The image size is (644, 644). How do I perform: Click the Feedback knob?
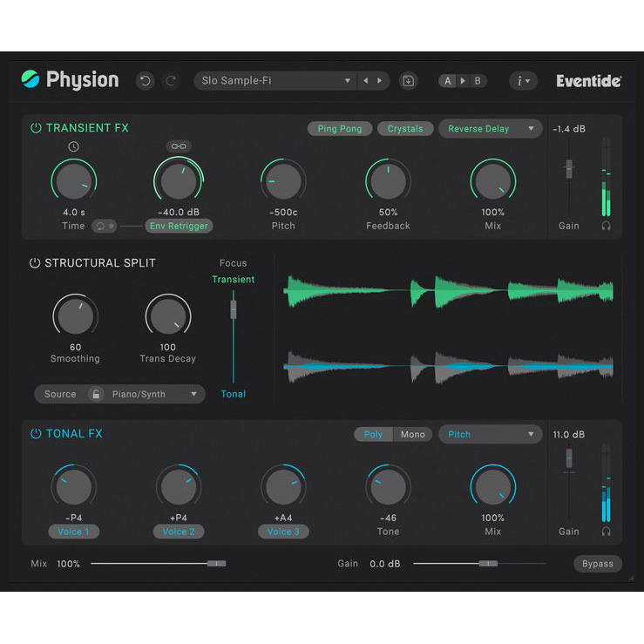(x=388, y=181)
